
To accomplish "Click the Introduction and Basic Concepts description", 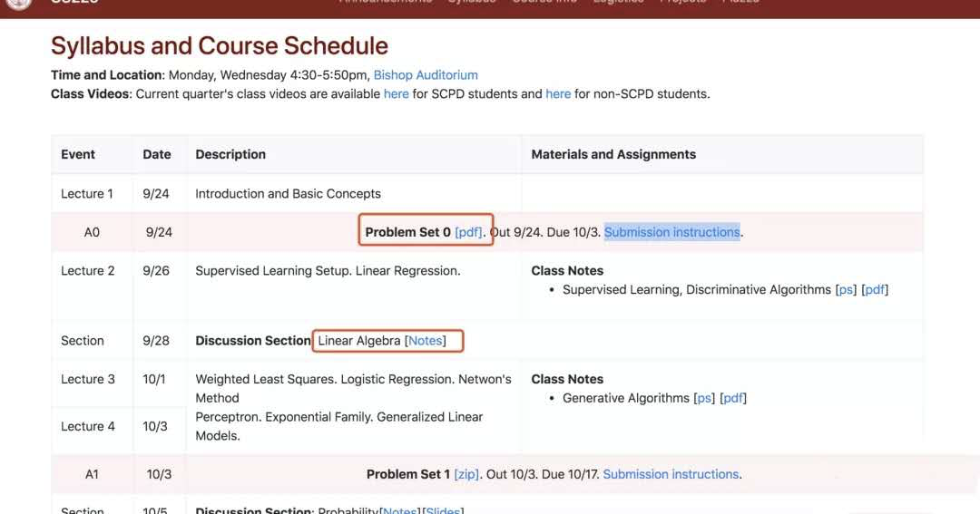I will pos(288,193).
